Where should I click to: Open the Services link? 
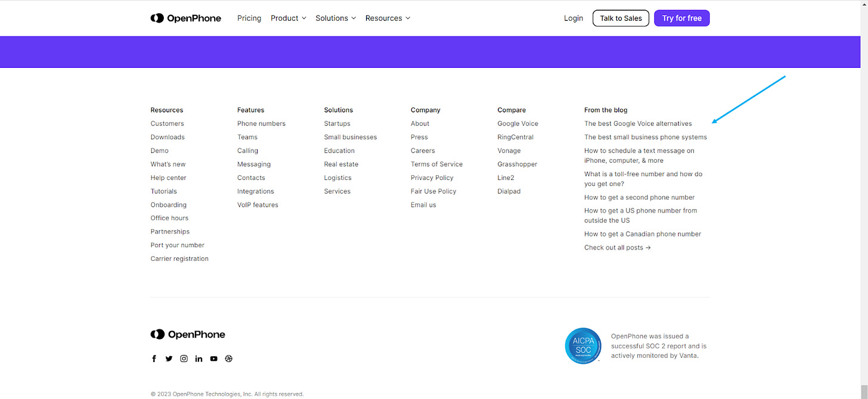pyautogui.click(x=337, y=191)
